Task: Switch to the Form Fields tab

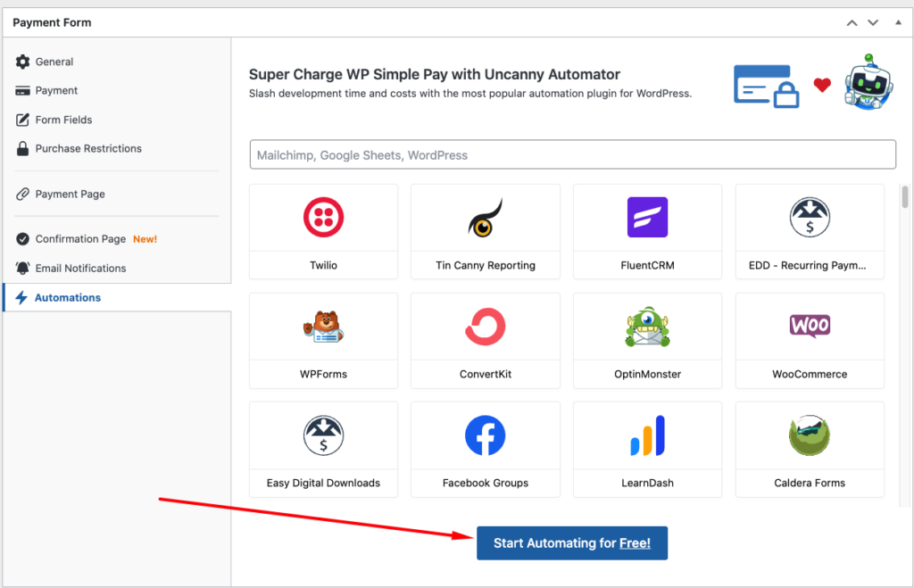Action: pos(63,120)
